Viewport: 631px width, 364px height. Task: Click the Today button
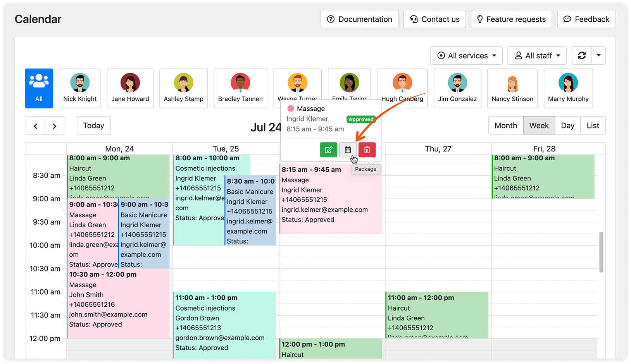click(x=93, y=125)
